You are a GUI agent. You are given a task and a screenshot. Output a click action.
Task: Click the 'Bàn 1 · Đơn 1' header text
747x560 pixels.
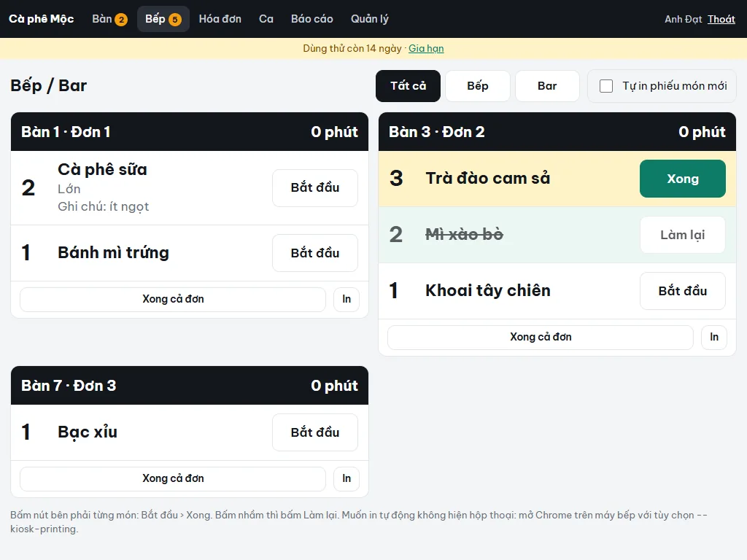click(66, 132)
